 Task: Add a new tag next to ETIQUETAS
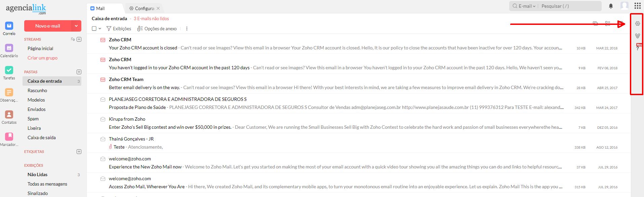79,152
